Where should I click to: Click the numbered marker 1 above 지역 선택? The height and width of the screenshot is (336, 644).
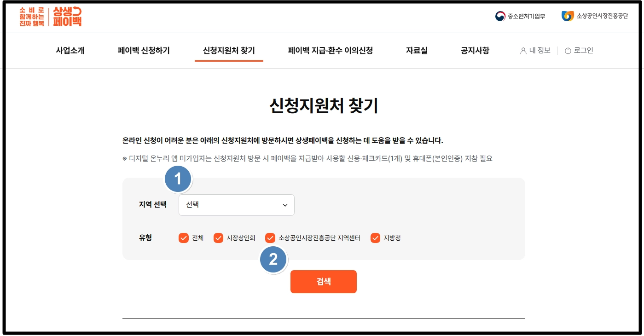178,179
